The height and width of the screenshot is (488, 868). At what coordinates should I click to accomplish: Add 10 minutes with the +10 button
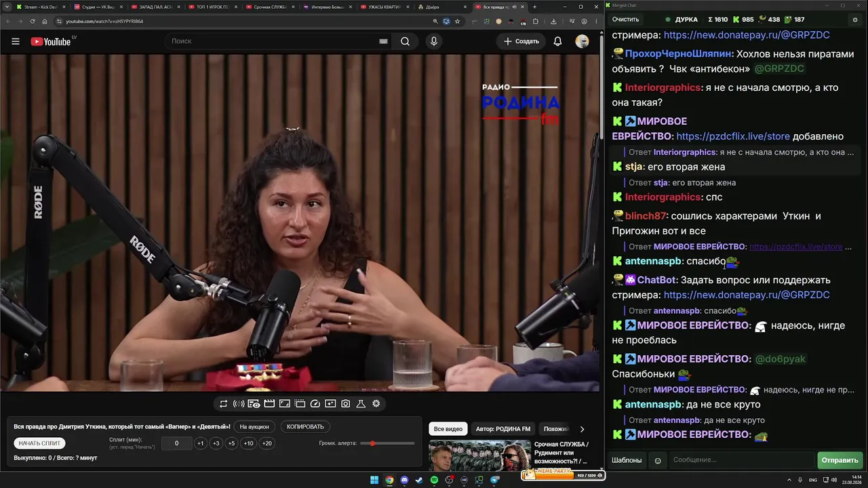click(x=249, y=443)
